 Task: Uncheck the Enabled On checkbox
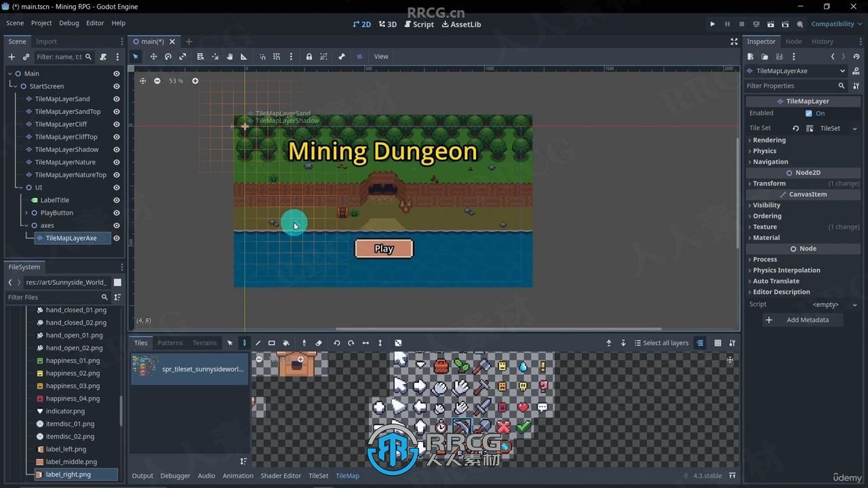click(x=808, y=113)
